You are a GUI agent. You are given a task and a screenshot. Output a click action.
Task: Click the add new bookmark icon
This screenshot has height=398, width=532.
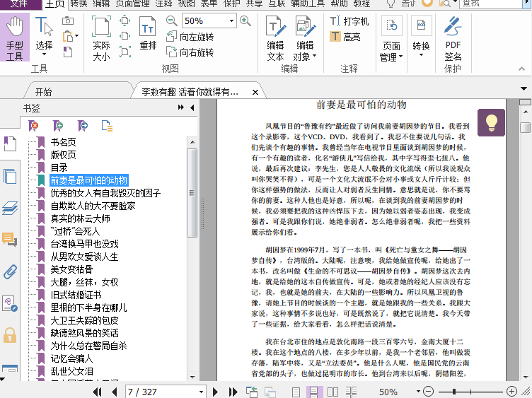[x=58, y=126]
